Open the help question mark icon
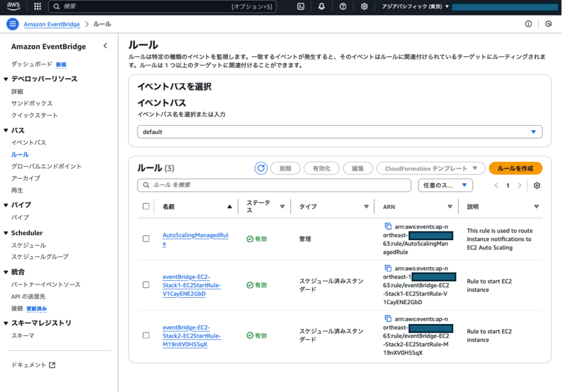 click(x=343, y=7)
